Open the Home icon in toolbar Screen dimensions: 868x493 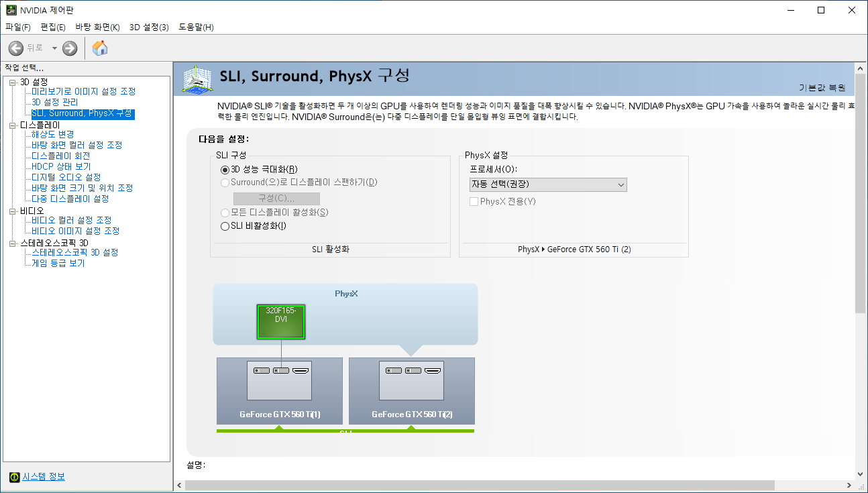click(x=100, y=48)
